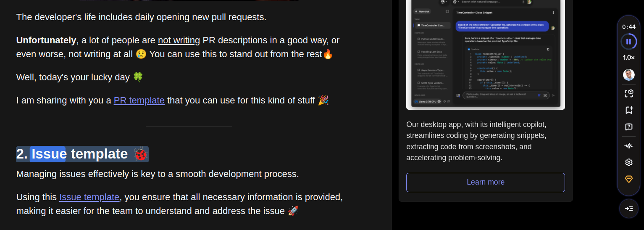This screenshot has width=644, height=230.
Task: Click the bold 'Unfortunately' word
Action: point(46,40)
